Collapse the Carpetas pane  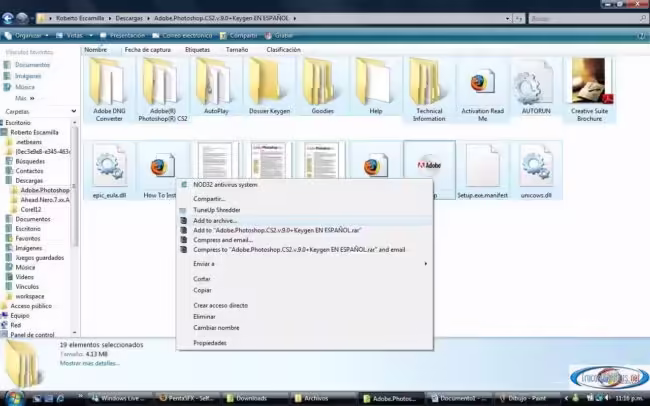click(x=73, y=111)
